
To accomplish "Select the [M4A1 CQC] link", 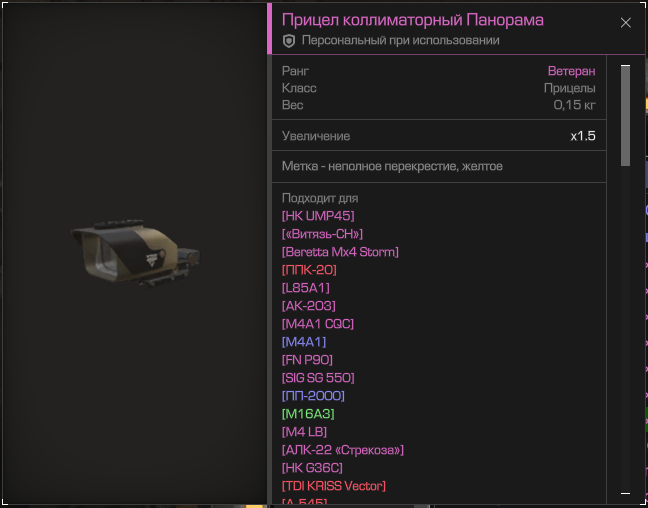I will pos(318,324).
